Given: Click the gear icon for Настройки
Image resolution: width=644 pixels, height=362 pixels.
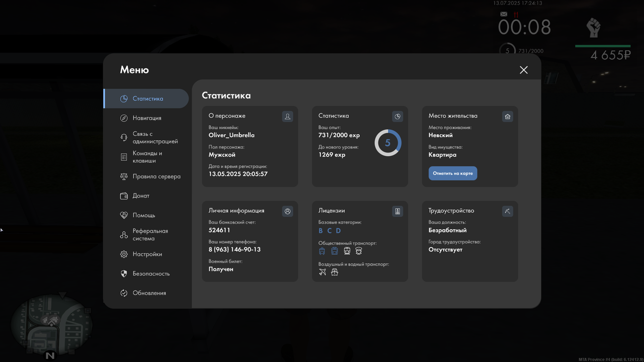Looking at the screenshot, I should (124, 254).
